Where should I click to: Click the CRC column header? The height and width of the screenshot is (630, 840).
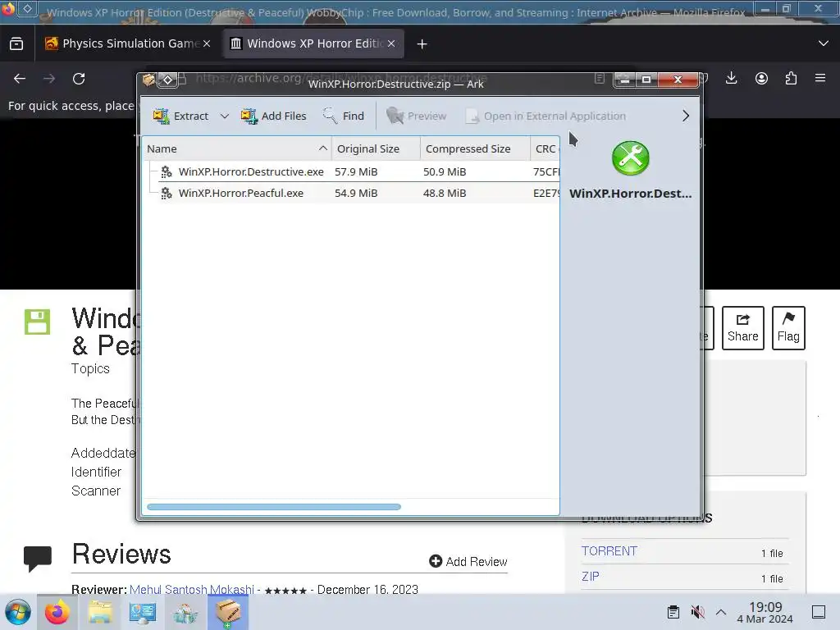click(x=545, y=149)
